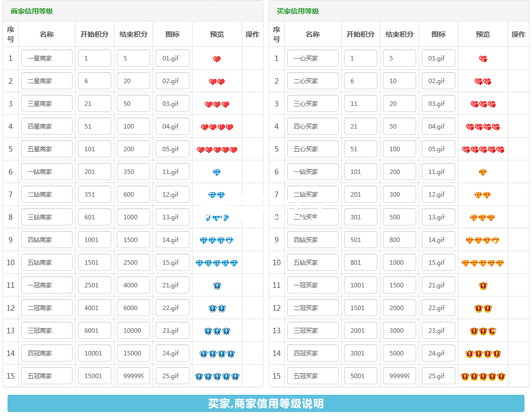Click the 四冠买家 name input field
The image size is (532, 417).
pos(312,353)
